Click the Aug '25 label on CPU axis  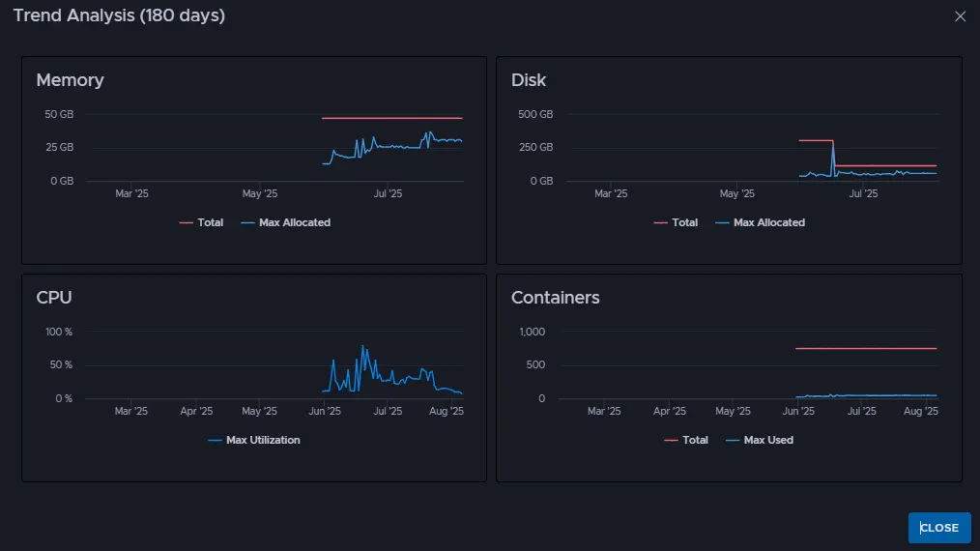click(x=446, y=411)
